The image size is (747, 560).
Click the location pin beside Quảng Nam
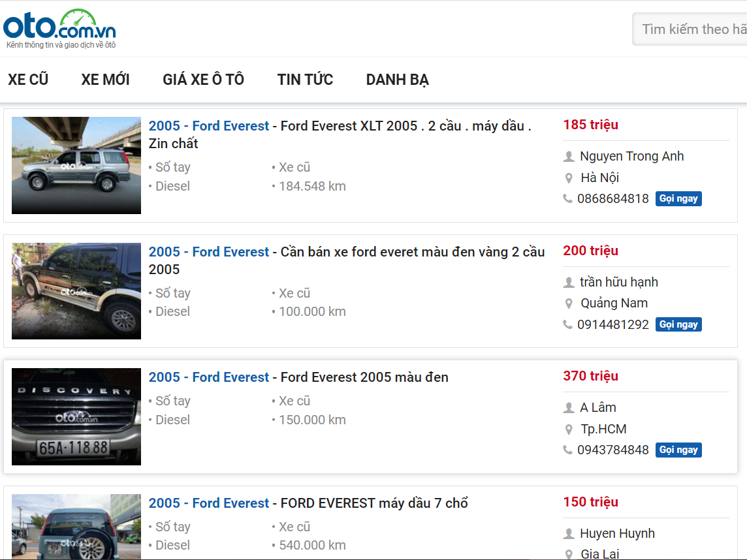(568, 303)
